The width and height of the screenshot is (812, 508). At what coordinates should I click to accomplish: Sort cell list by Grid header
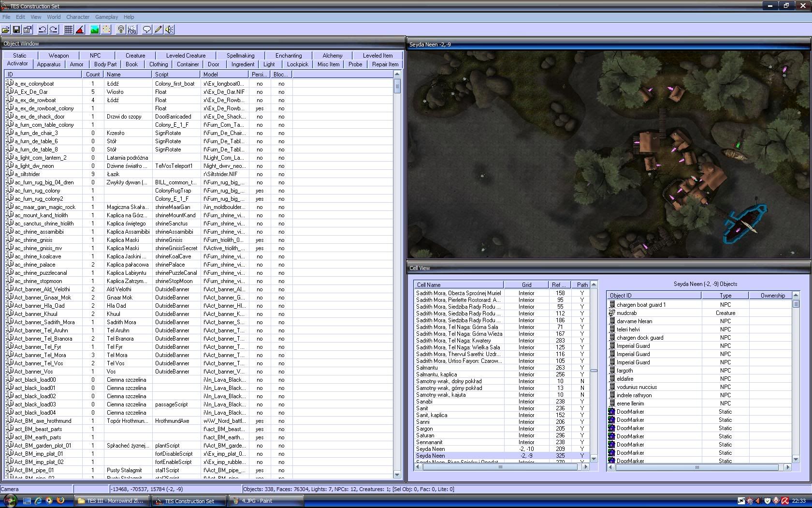(x=526, y=285)
